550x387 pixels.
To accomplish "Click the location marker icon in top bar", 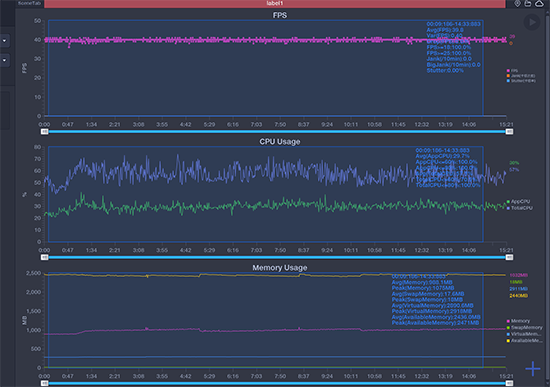I will (x=517, y=4).
